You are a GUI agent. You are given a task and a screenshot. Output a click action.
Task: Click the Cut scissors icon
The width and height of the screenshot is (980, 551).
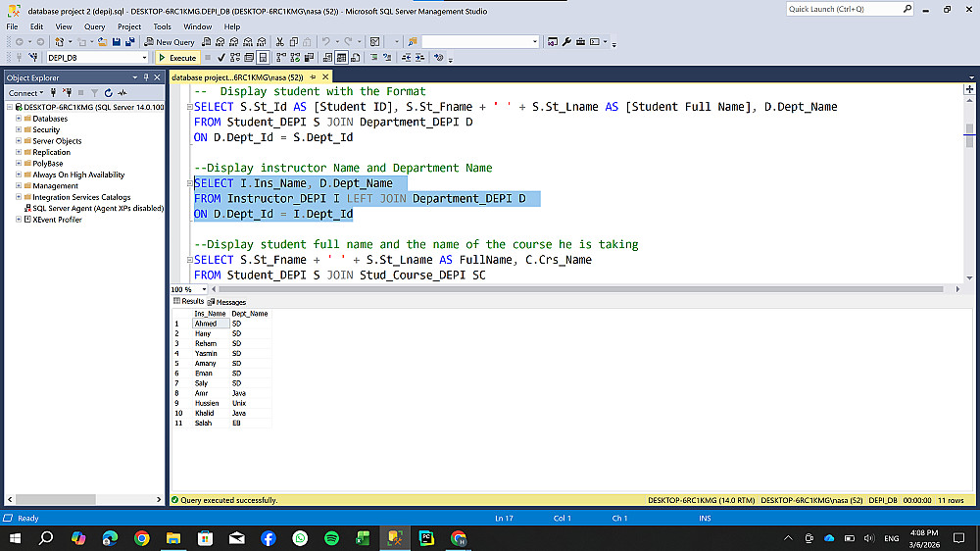coord(280,42)
